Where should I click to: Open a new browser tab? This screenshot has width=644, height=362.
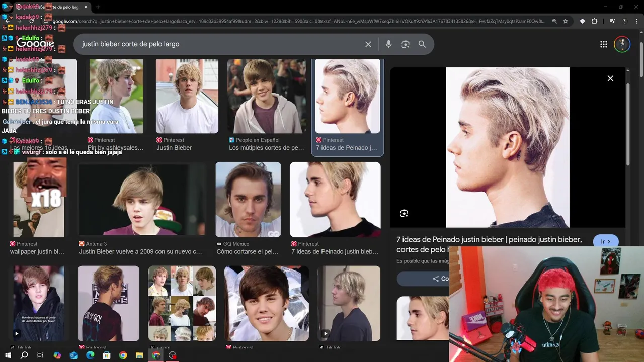(98, 7)
